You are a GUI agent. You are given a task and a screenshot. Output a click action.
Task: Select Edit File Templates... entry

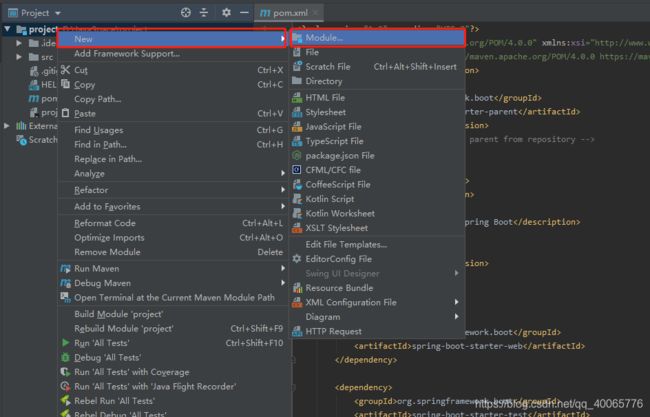(378, 245)
